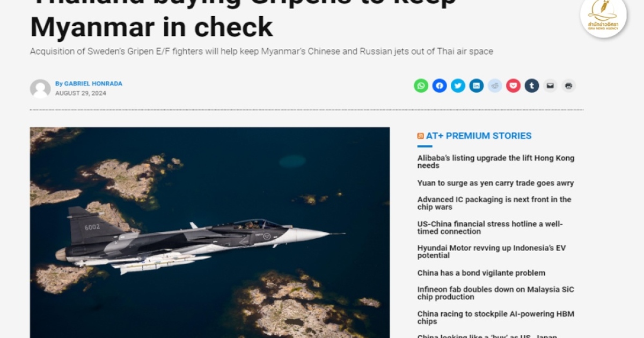Viewport: 644px width, 338px height.
Task: Open Yuan to surge yen carry story
Action: [495, 183]
